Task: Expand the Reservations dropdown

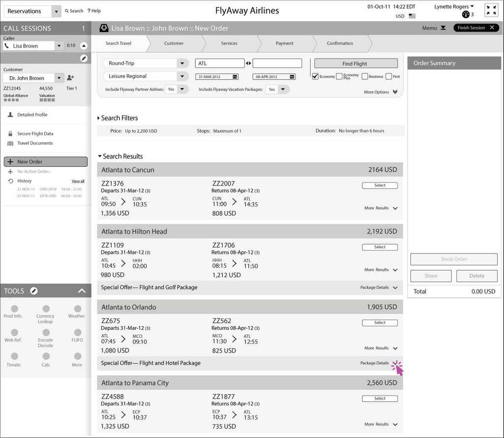Action: pyautogui.click(x=56, y=11)
